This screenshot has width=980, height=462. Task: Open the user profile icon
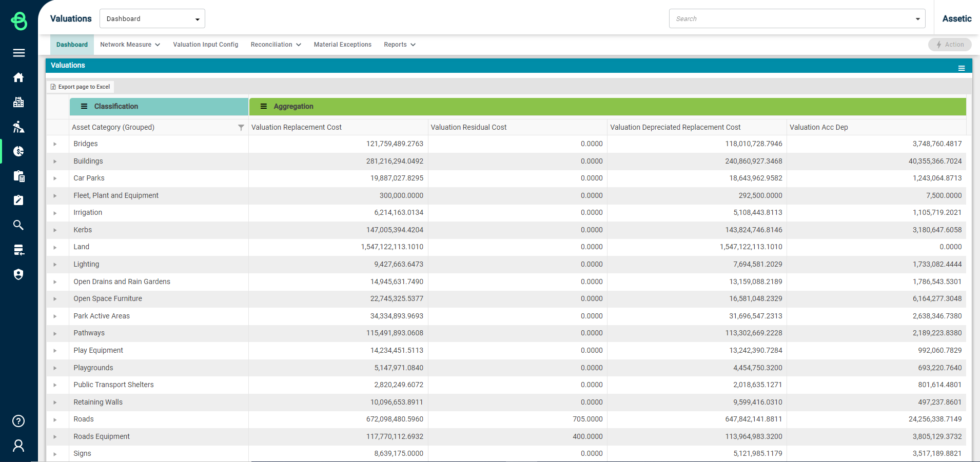point(18,446)
